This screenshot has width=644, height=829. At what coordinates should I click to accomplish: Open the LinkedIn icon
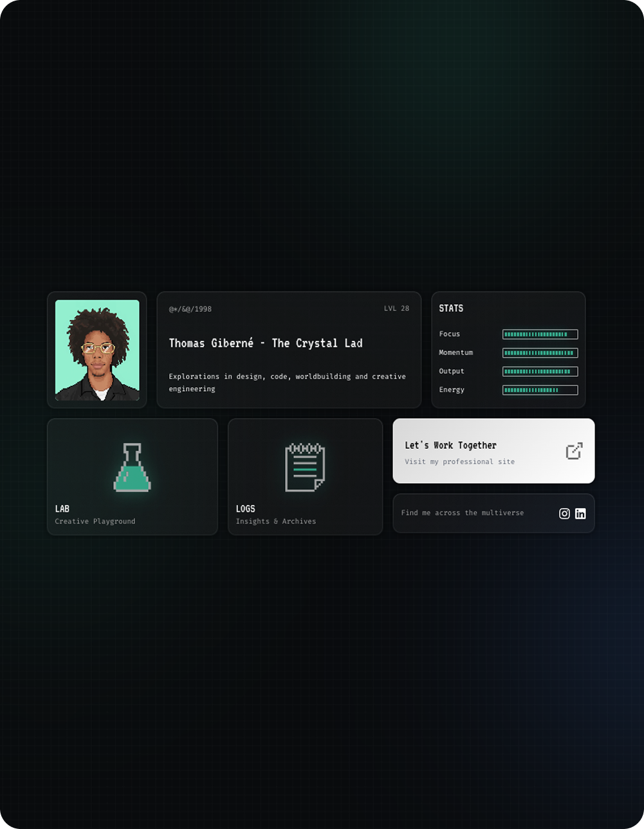click(580, 513)
